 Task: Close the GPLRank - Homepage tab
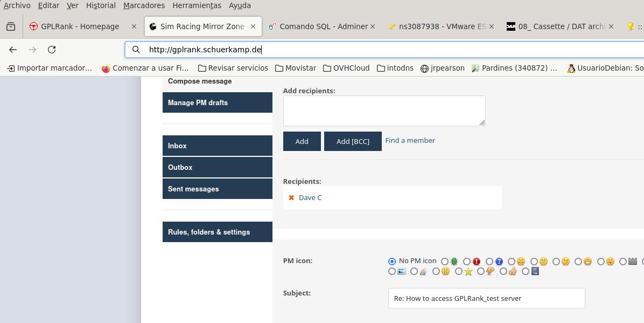[134, 26]
